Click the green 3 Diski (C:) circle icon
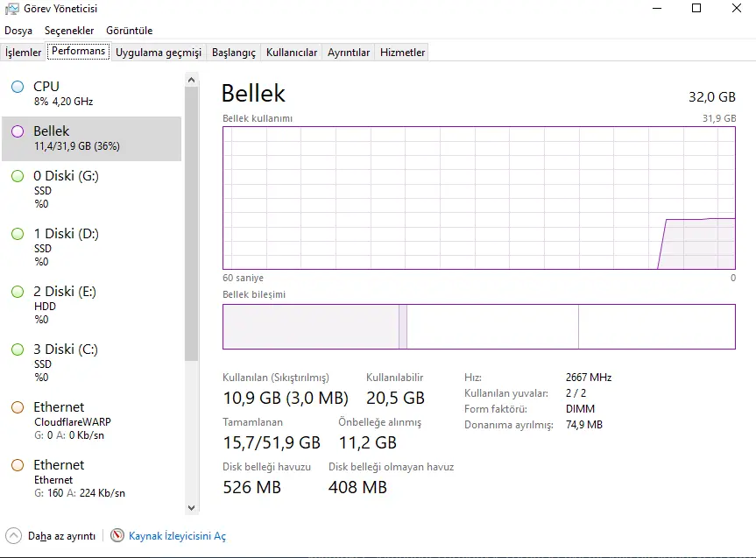This screenshot has height=558, width=756. point(18,350)
